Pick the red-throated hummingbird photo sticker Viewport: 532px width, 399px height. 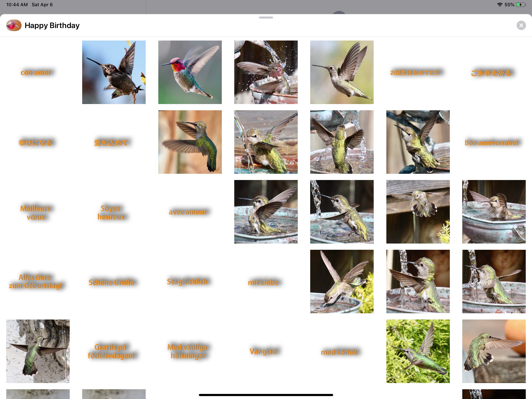tap(190, 72)
